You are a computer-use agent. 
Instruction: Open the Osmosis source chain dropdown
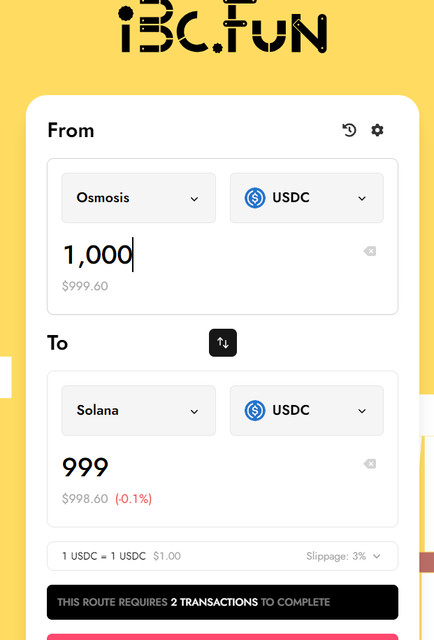pos(138,198)
